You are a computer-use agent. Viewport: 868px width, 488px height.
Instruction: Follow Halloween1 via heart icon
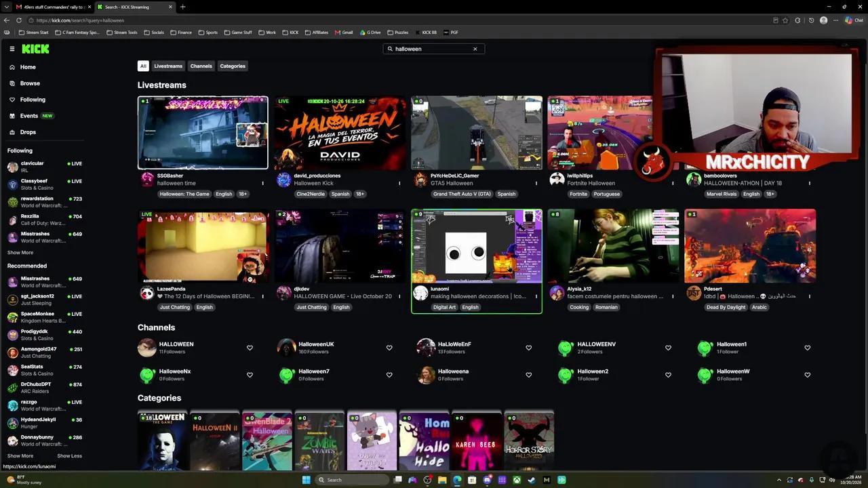(807, 348)
